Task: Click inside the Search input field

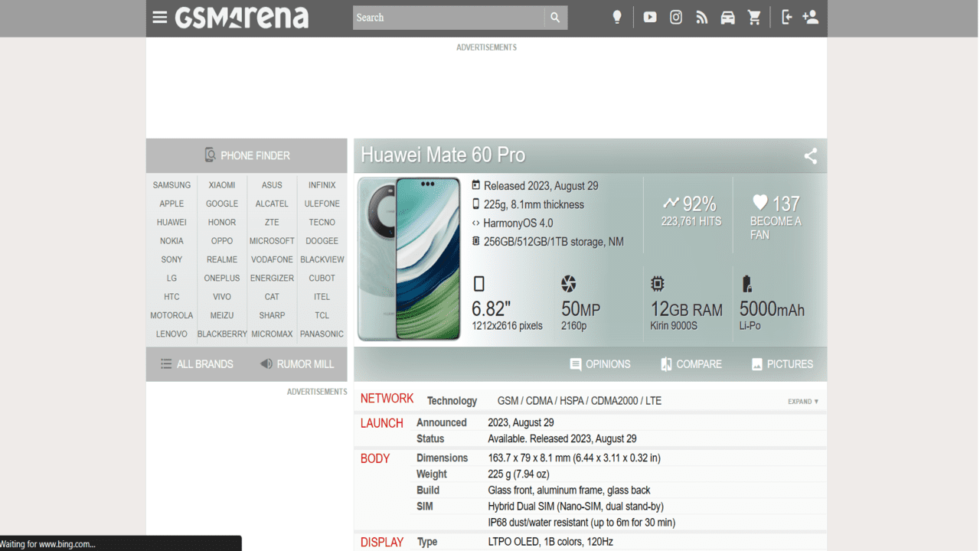Action: (x=449, y=18)
